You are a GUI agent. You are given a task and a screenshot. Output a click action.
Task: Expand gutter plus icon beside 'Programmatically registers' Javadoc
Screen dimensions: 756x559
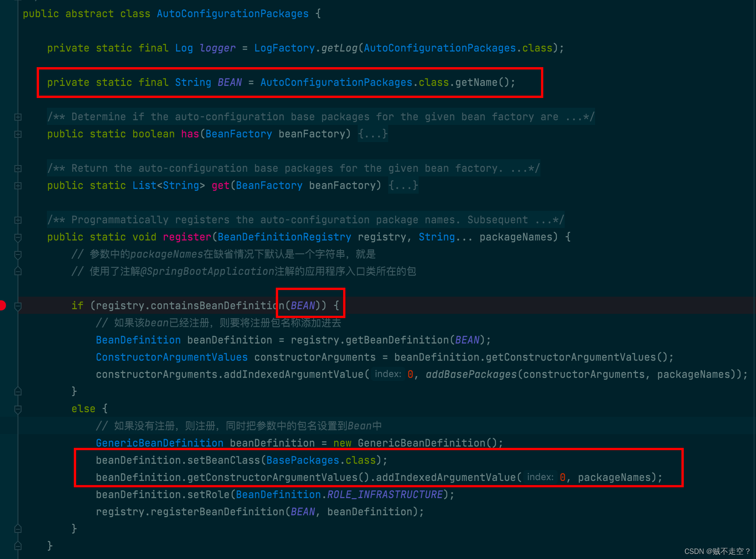[18, 220]
